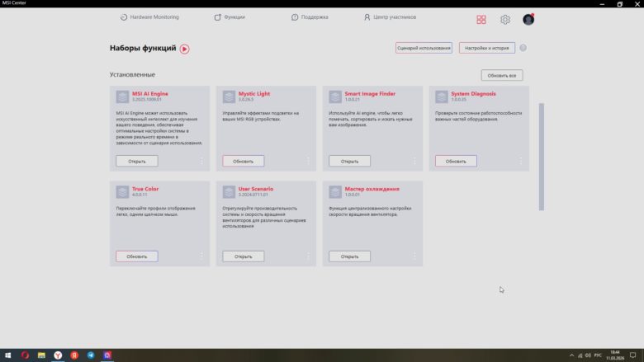
Task: Click Обновить все button
Action: click(x=502, y=75)
